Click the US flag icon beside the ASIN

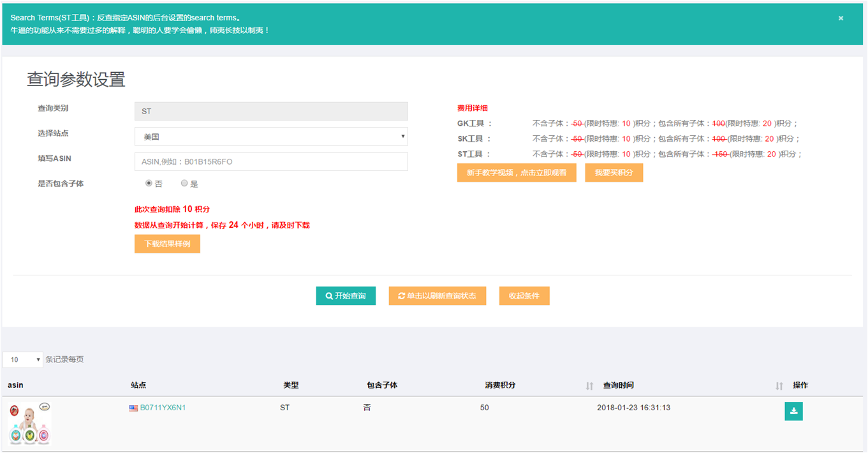133,408
